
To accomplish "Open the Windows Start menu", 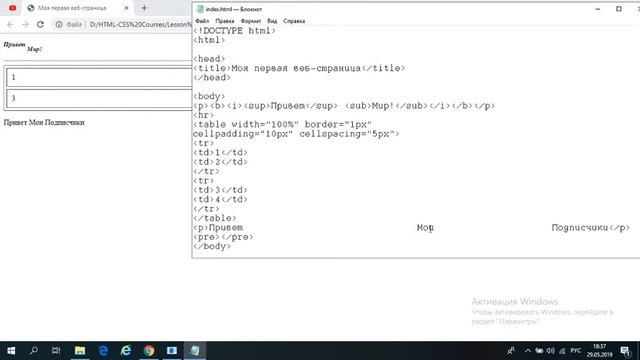I will [x=11, y=351].
